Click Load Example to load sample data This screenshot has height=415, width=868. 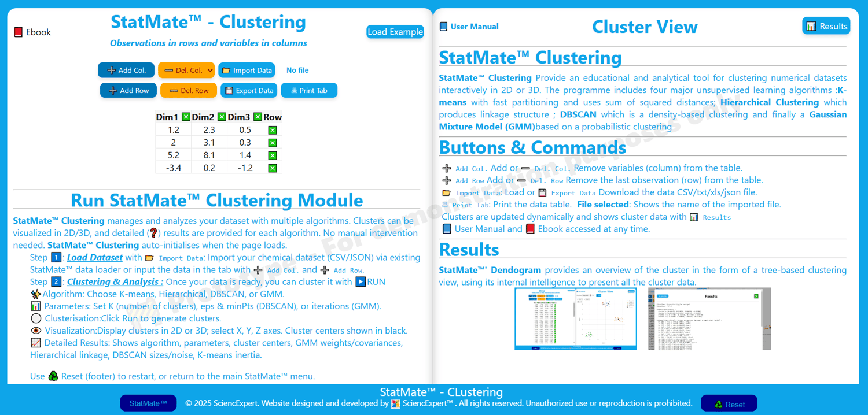395,32
